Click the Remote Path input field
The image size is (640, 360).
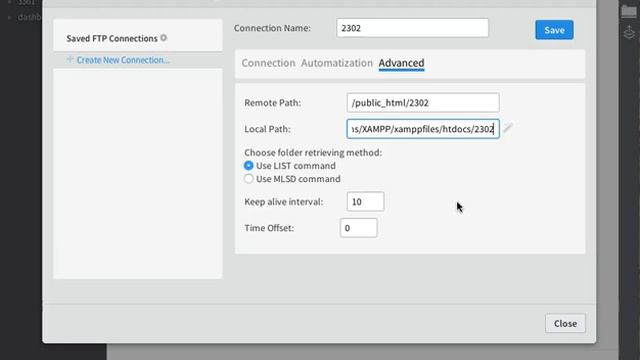tap(423, 102)
